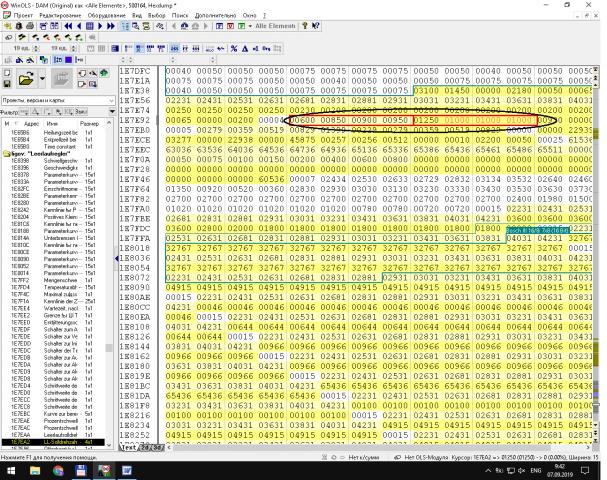Open the Alle Elemente dropdown arrow

[x=250, y=26]
